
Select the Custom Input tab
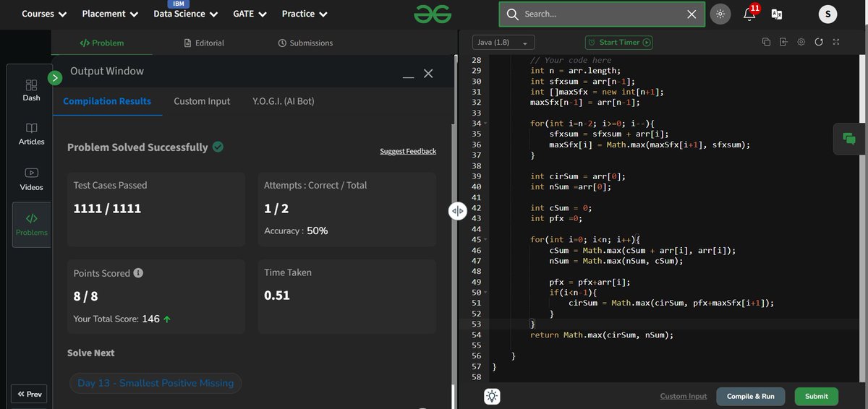click(202, 101)
